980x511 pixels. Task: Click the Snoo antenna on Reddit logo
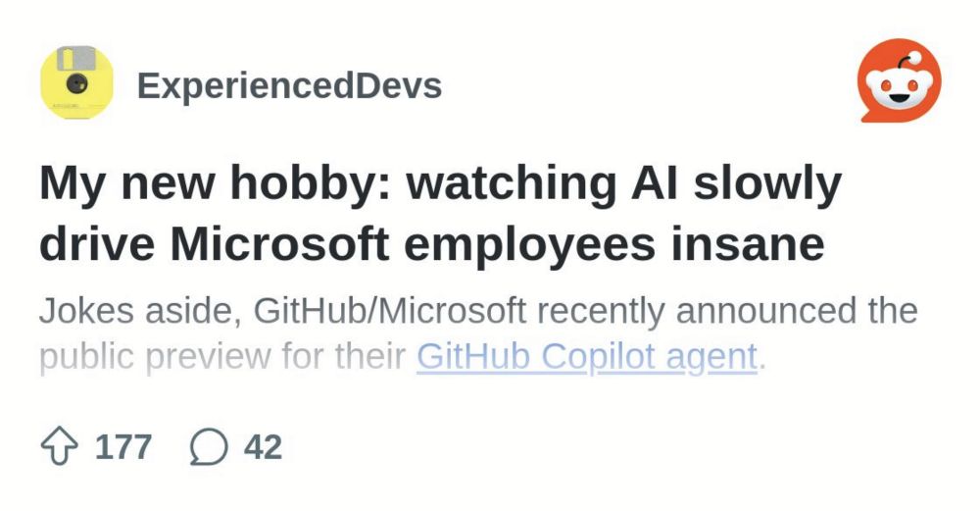click(906, 61)
